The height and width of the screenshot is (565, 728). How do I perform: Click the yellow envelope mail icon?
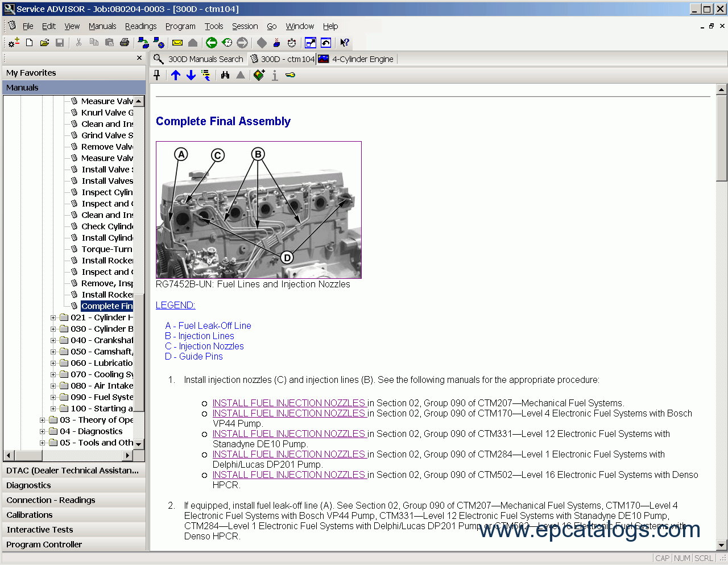pyautogui.click(x=177, y=43)
